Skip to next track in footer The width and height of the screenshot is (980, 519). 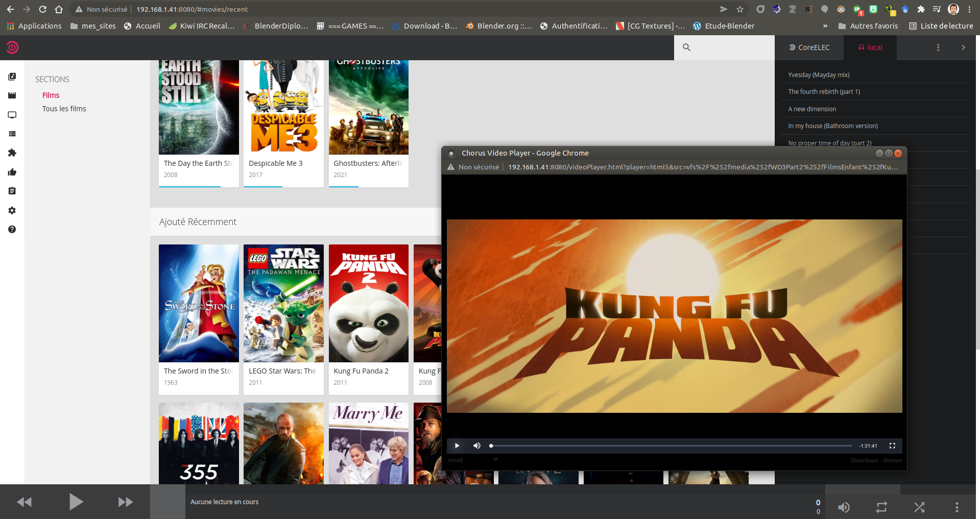(x=126, y=502)
